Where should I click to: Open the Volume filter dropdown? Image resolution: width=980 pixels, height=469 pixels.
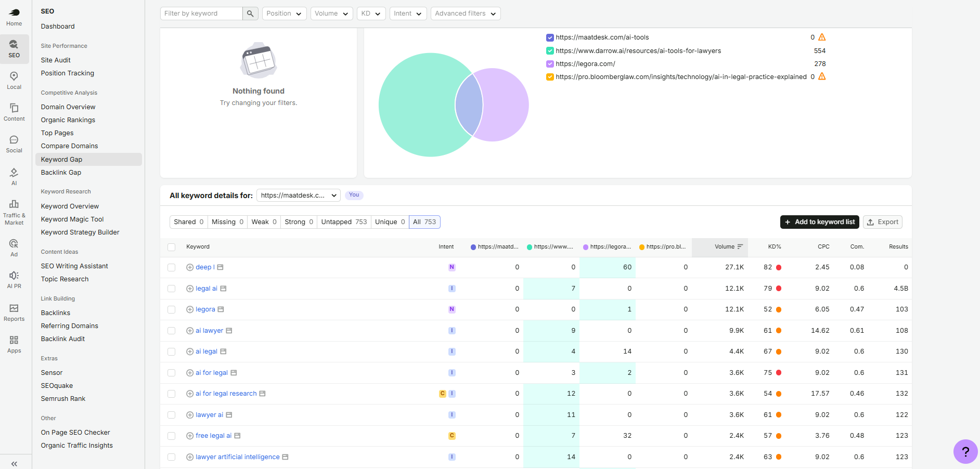[331, 14]
